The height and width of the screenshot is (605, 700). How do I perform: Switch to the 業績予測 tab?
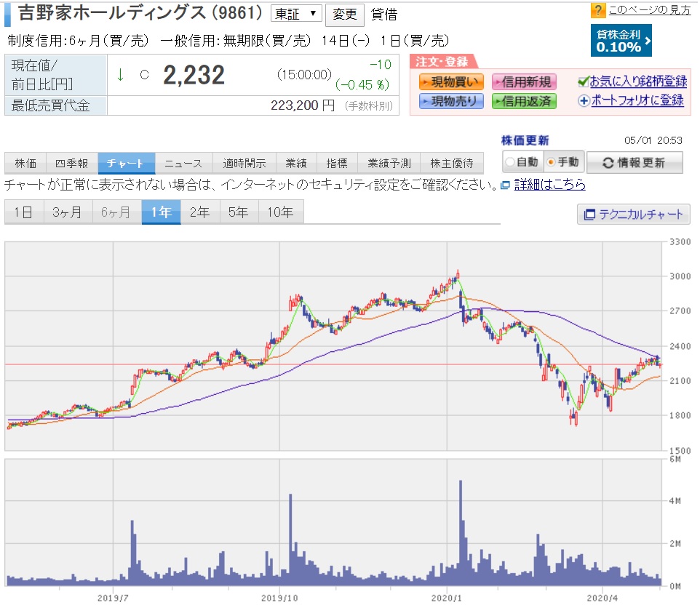pos(389,164)
